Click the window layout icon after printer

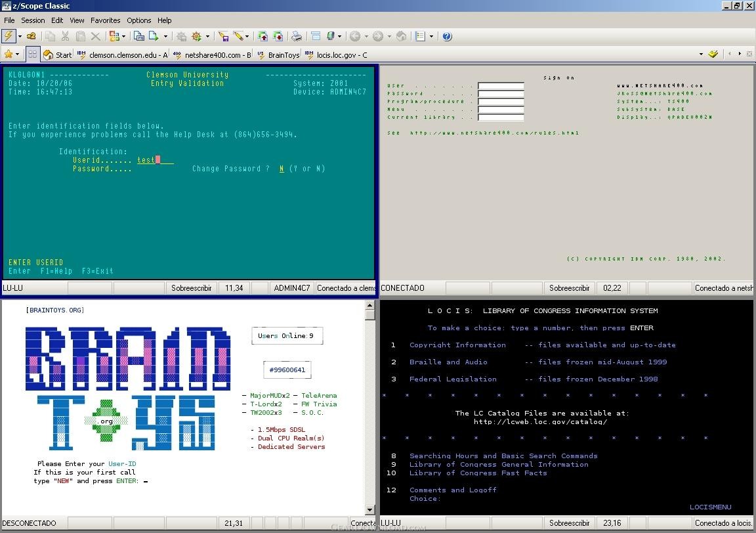tap(316, 36)
